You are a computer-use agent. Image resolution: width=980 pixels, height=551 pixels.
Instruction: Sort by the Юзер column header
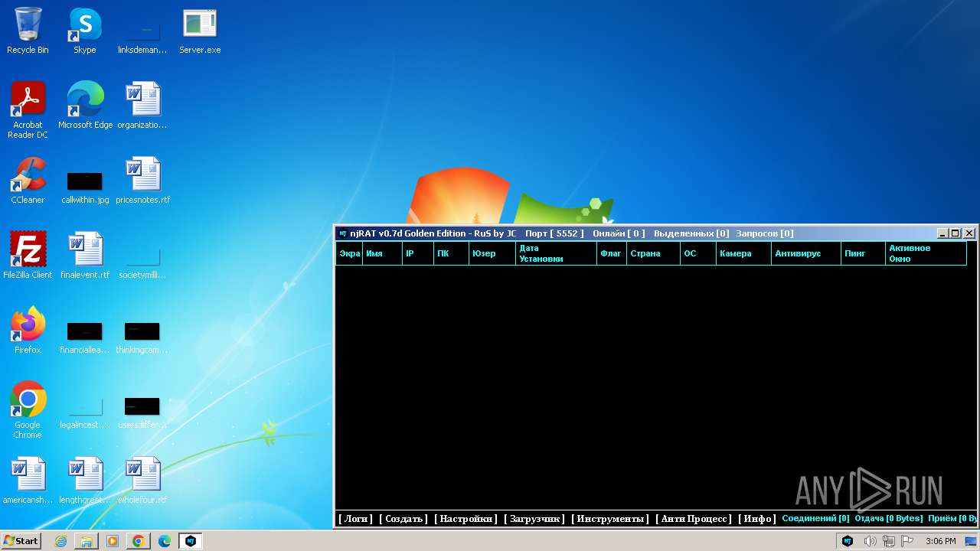(492, 253)
